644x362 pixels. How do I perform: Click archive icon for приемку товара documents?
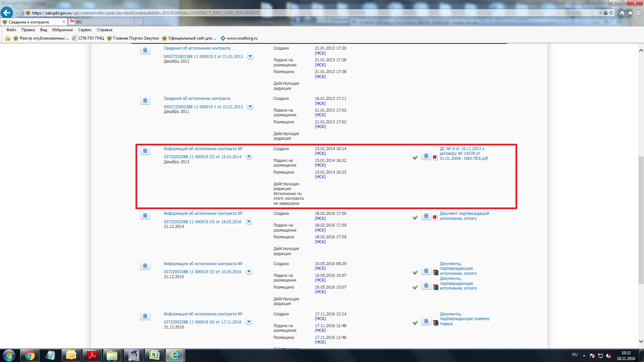(435, 323)
